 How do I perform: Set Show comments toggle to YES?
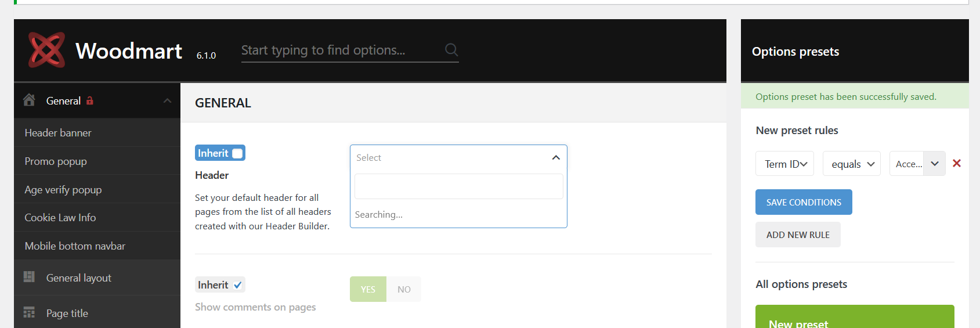(x=368, y=289)
